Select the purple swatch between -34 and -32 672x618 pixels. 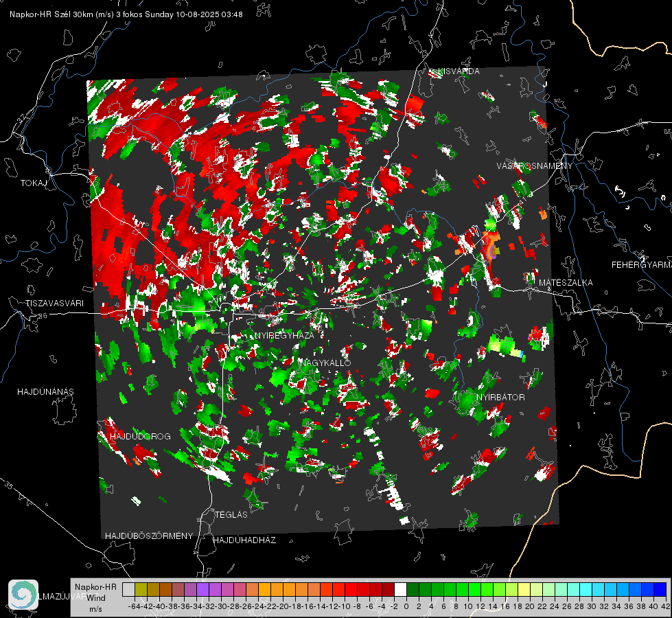pyautogui.click(x=202, y=589)
